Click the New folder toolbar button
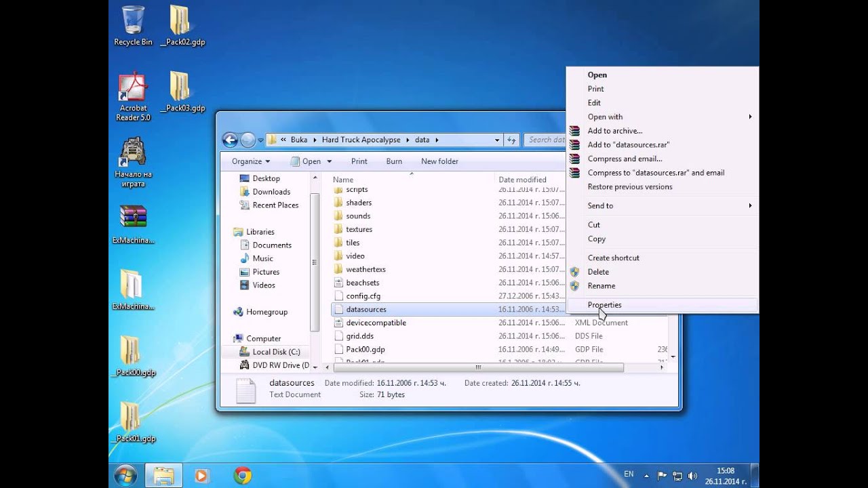868x488 pixels. [439, 161]
